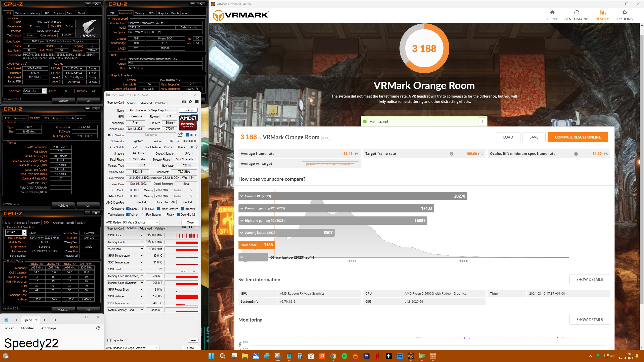Open the GPU selector dropdown above the Sensors panel
Viewport: 644px width, 362px height.
[x=132, y=222]
